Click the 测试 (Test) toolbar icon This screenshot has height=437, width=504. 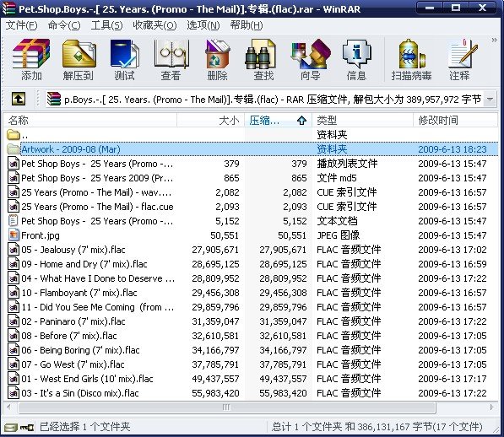tap(124, 60)
